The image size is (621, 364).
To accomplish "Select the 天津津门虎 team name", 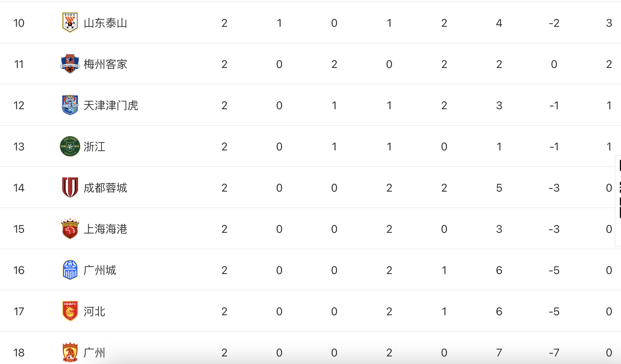I will click(111, 105).
